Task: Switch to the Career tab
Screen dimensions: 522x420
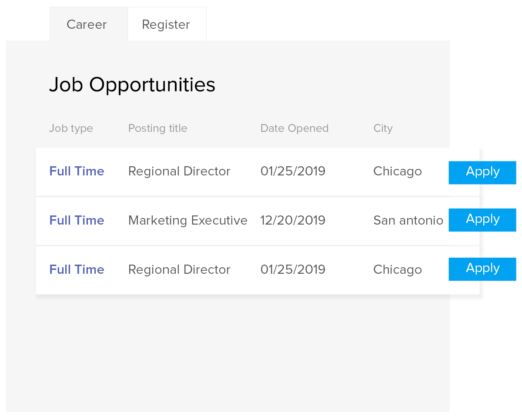Action: point(87,24)
